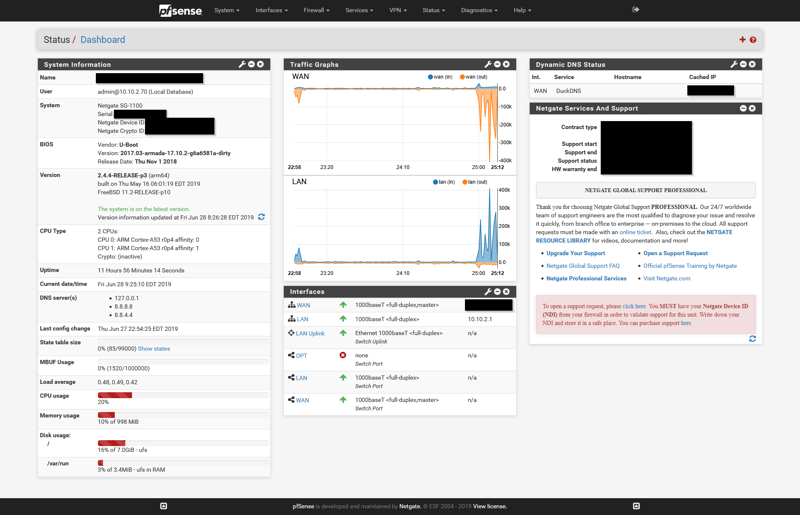
Task: Open the first WAN interface link
Action: 304,305
